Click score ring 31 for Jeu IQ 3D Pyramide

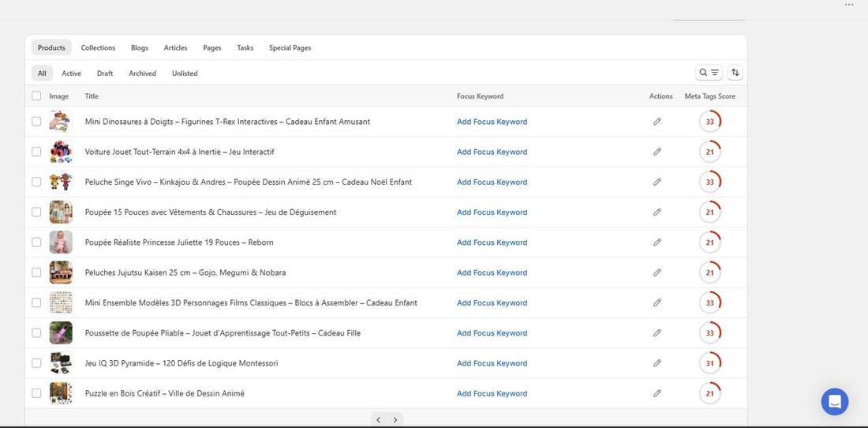709,363
